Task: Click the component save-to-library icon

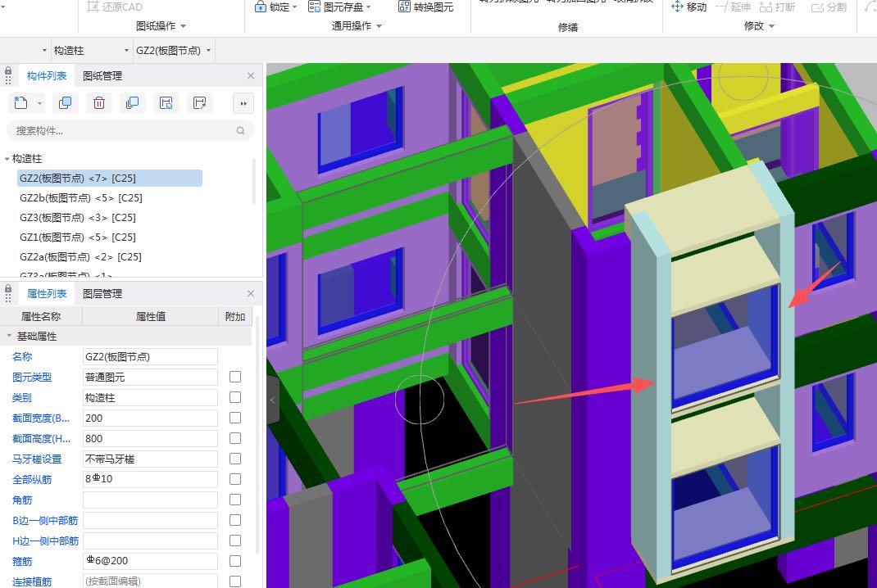Action: point(166,103)
